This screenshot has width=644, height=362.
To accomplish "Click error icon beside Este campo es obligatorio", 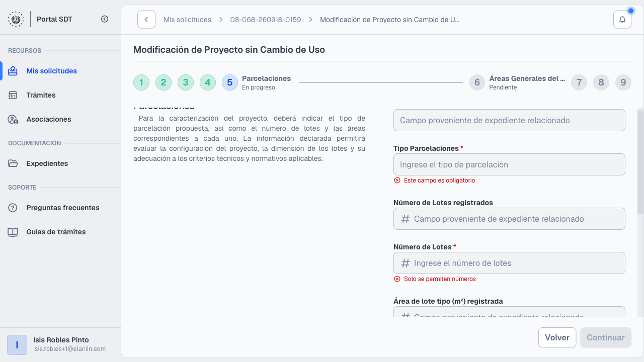I will 397,180.
